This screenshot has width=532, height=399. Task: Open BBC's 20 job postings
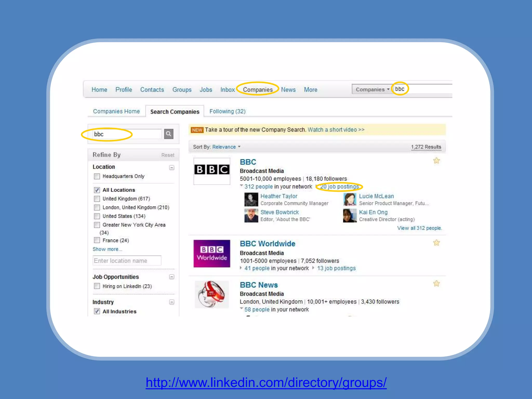339,187
